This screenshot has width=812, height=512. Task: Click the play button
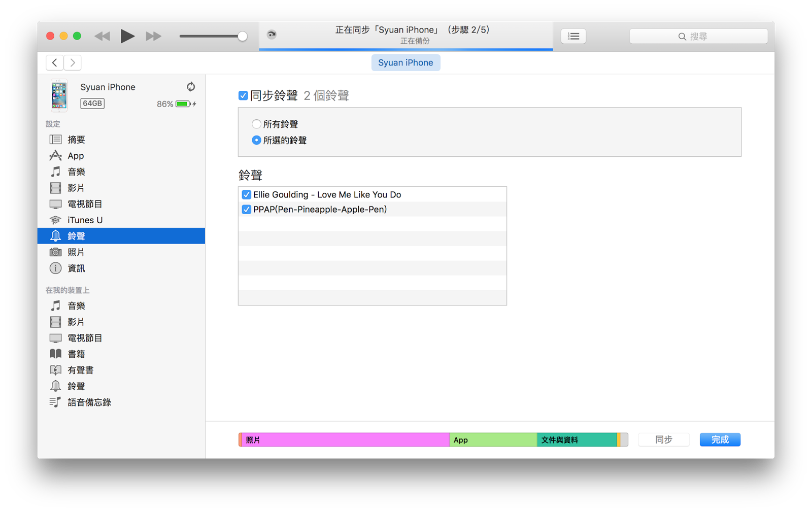point(127,36)
